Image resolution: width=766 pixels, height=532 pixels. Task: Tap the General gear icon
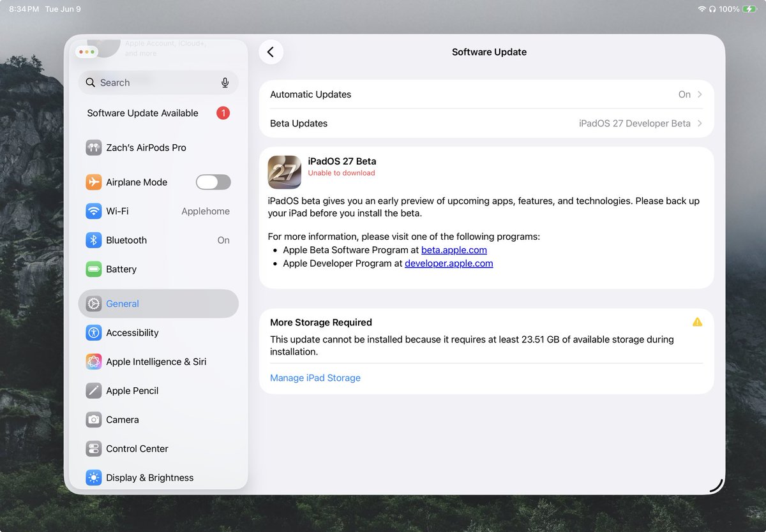tap(94, 304)
